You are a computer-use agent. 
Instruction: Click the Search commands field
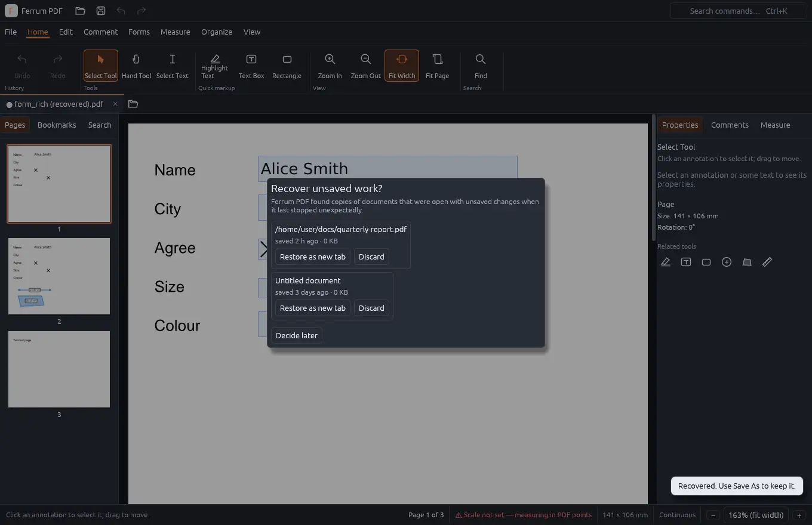click(739, 11)
